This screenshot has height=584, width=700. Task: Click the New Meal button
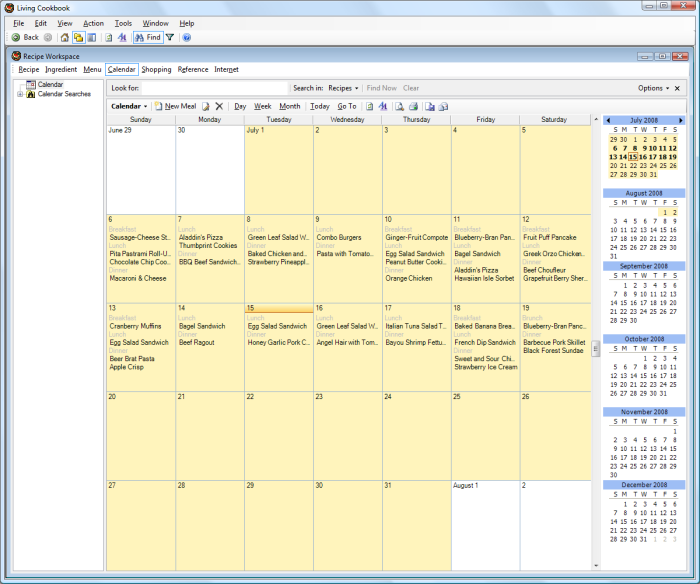[x=175, y=106]
